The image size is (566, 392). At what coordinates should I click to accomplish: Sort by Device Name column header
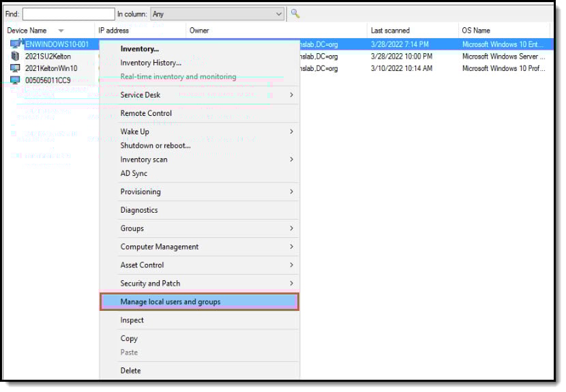tap(27, 31)
